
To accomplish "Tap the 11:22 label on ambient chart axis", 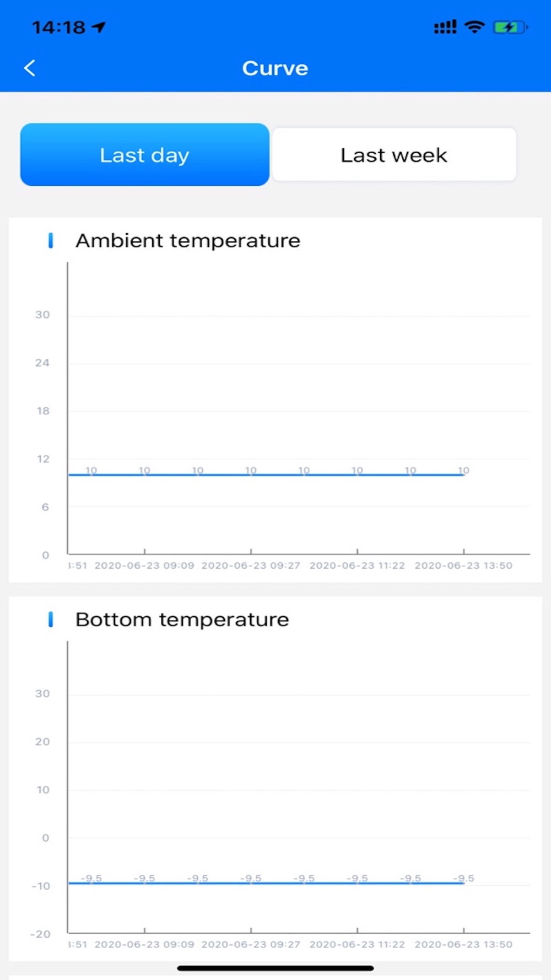I will point(357,566).
